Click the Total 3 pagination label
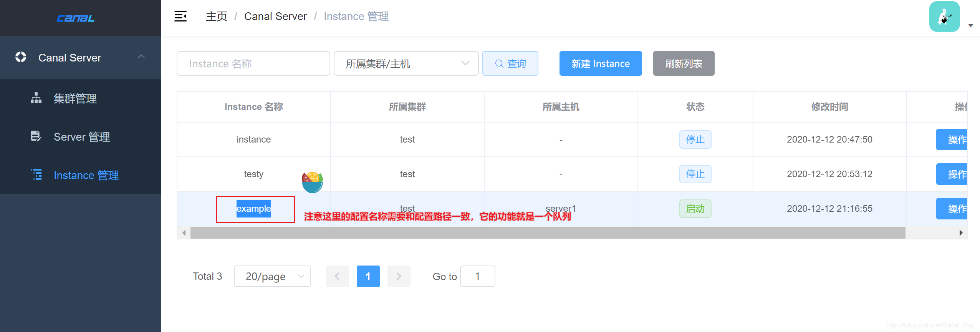Viewport: 980px width, 332px height. click(x=207, y=276)
